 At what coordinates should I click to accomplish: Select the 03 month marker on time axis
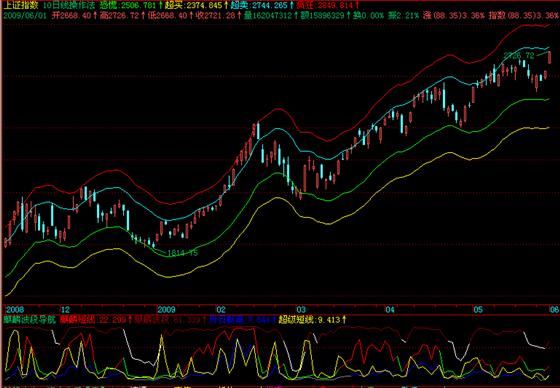click(301, 309)
